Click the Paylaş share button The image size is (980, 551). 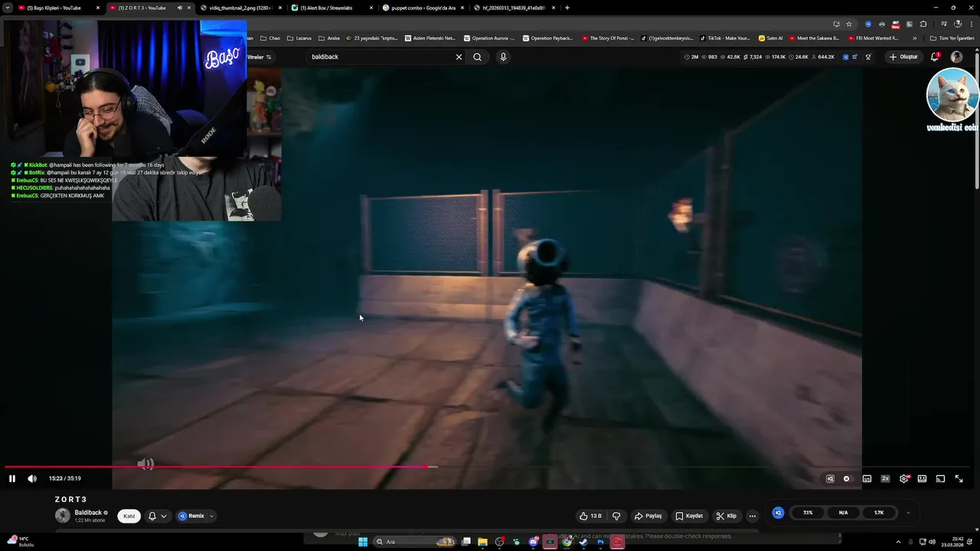click(x=648, y=516)
